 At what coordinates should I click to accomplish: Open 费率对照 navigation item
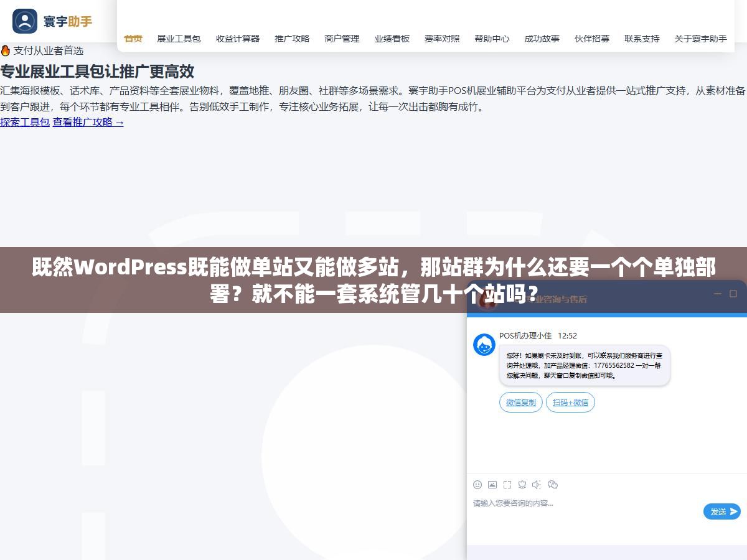[442, 39]
